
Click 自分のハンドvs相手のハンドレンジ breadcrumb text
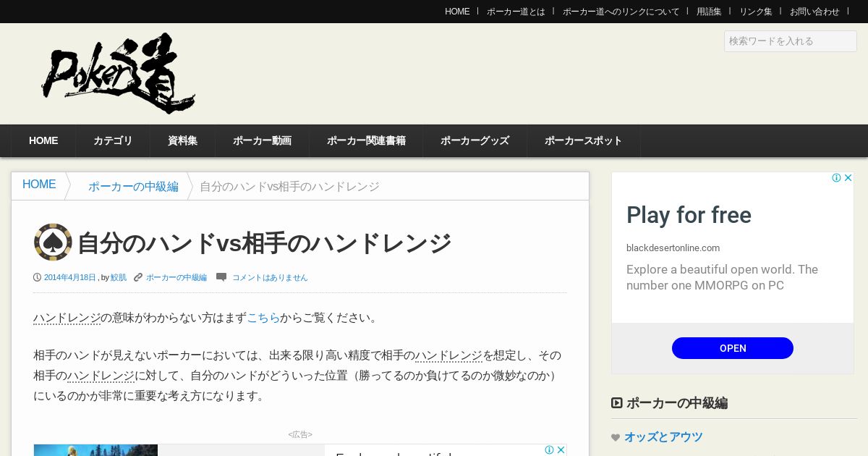(x=289, y=187)
